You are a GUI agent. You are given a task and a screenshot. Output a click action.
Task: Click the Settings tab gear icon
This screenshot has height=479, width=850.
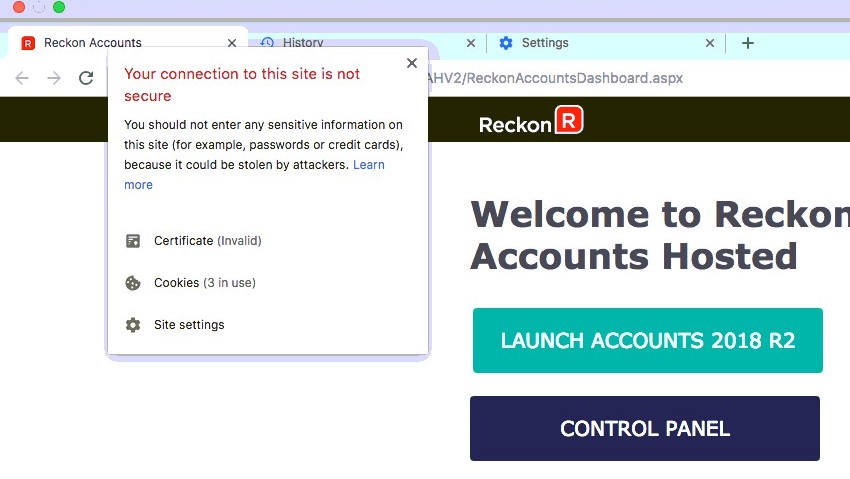click(x=506, y=43)
